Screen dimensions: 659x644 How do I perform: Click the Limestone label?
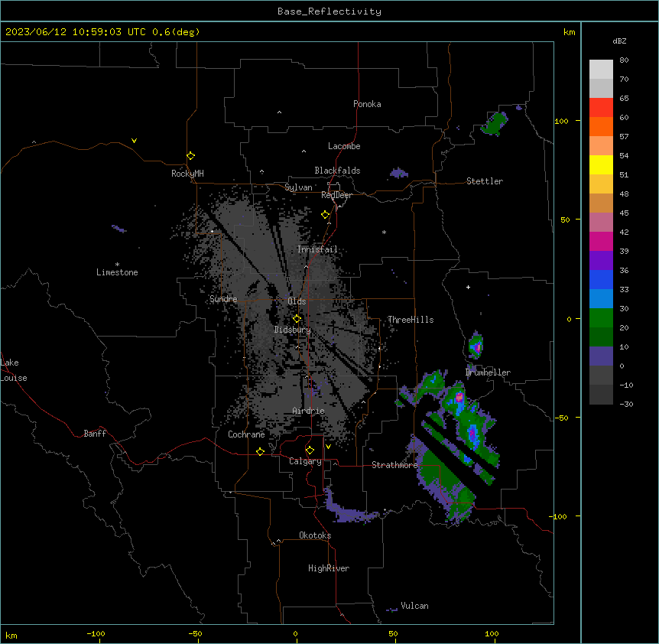117,272
